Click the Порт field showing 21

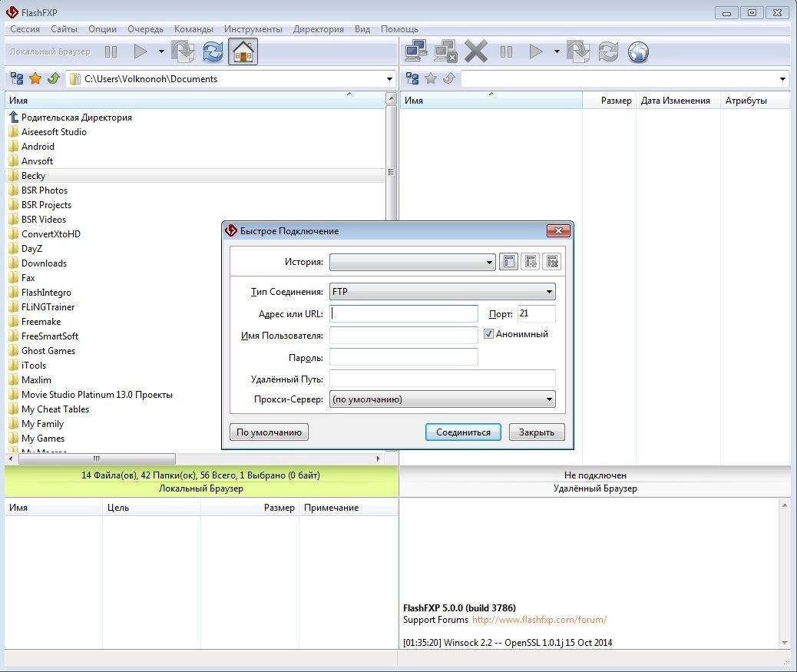pyautogui.click(x=536, y=313)
